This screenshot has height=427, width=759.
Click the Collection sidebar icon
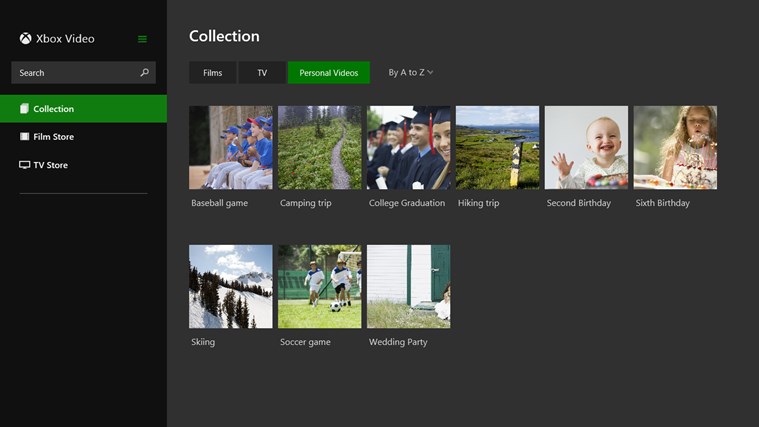24,109
